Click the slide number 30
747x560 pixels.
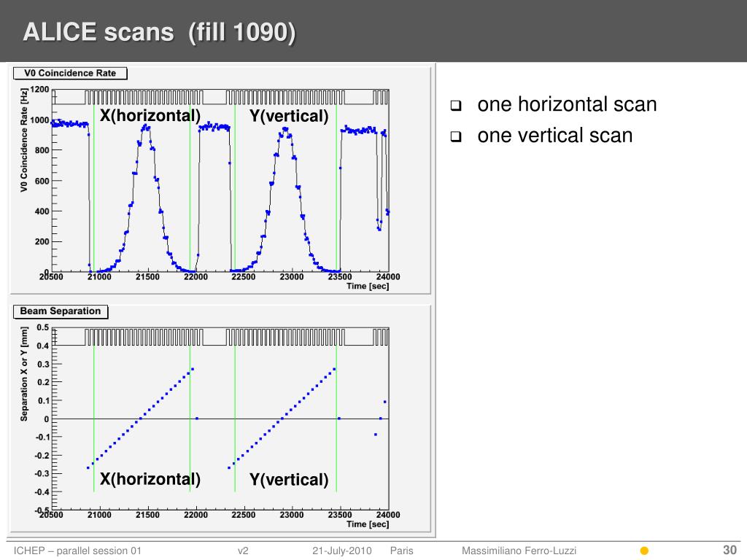[729, 550]
